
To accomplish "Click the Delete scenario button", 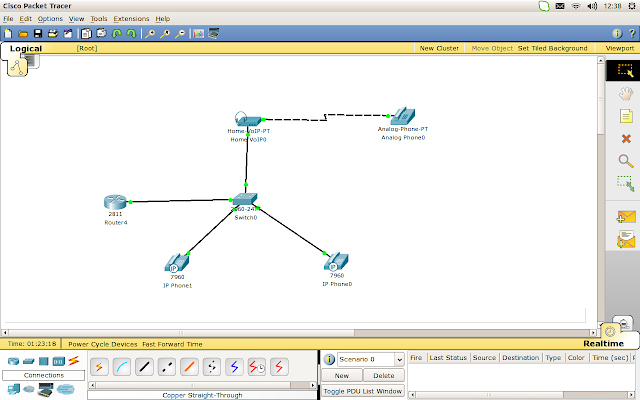I will pyautogui.click(x=384, y=376).
